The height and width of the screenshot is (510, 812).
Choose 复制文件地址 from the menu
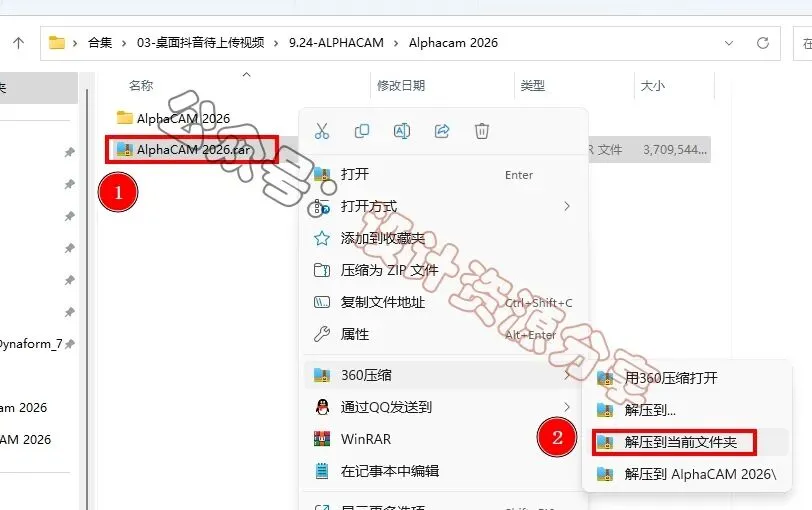tap(444, 302)
